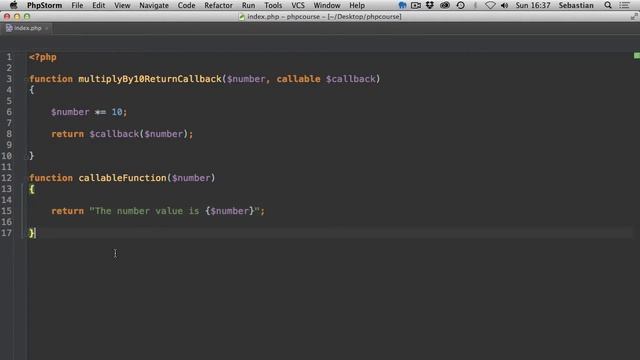Click {$number} interpolation on line 15

click(230, 211)
